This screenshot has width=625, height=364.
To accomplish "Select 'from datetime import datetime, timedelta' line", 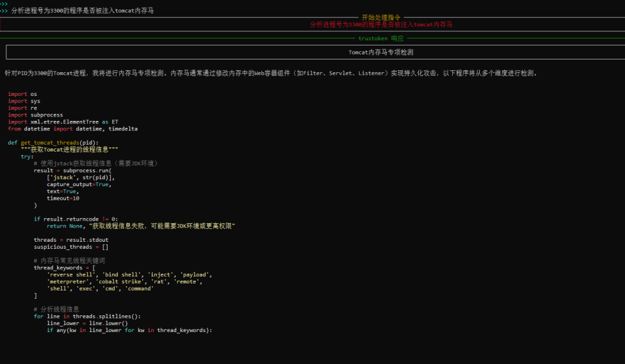I will pyautogui.click(x=72, y=129).
